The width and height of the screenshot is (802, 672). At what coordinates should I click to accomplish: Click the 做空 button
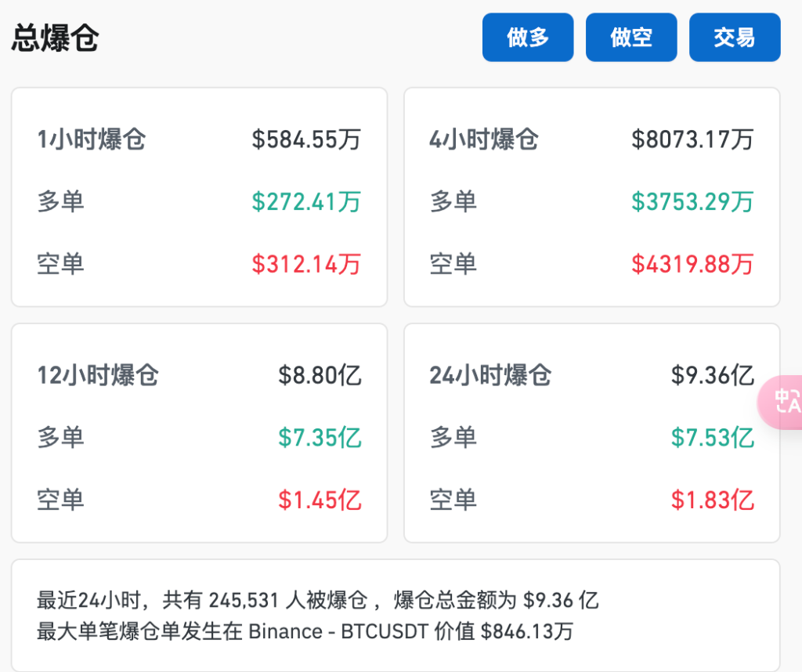(631, 38)
